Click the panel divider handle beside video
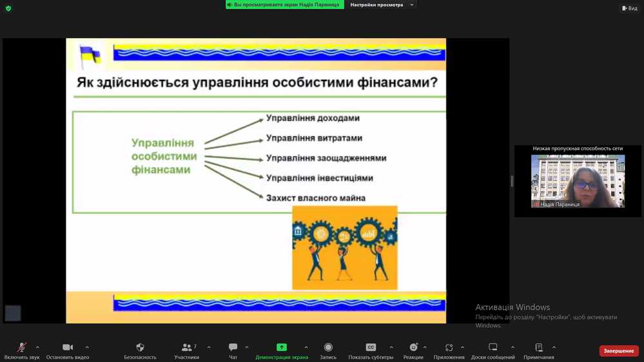Image resolution: width=644 pixels, height=362 pixels. [512, 182]
